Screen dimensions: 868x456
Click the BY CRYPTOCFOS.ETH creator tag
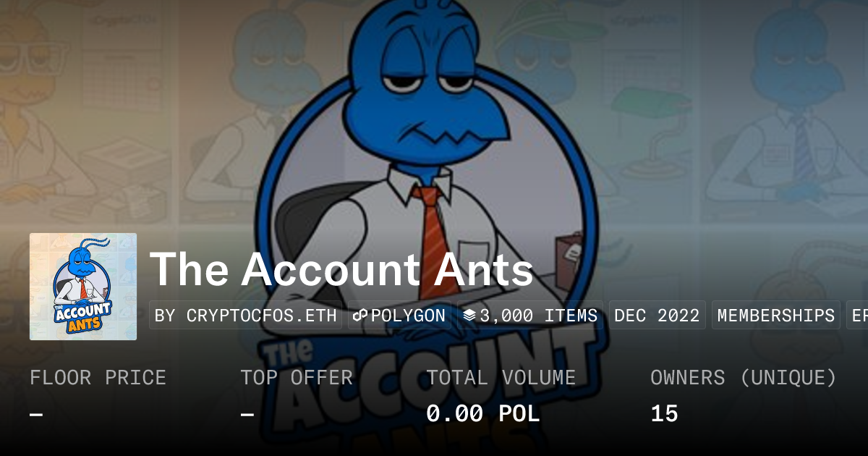[245, 316]
